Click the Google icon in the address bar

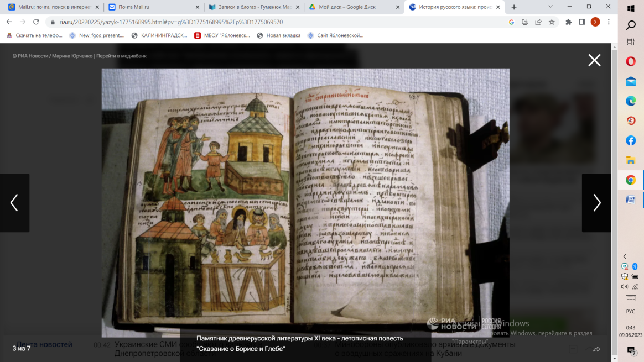coord(511,22)
